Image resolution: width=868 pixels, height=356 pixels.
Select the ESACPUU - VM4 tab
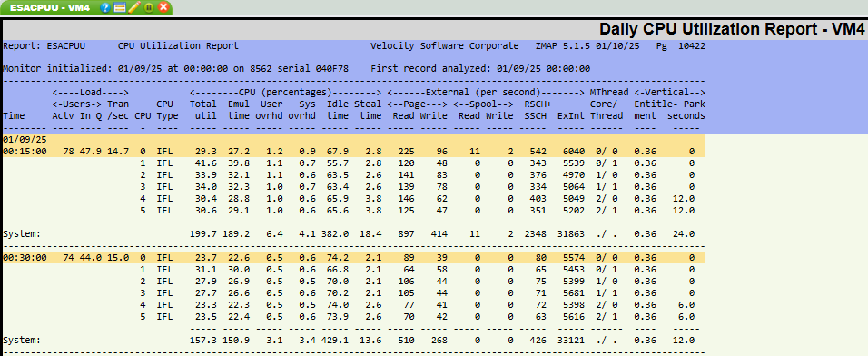(50, 8)
